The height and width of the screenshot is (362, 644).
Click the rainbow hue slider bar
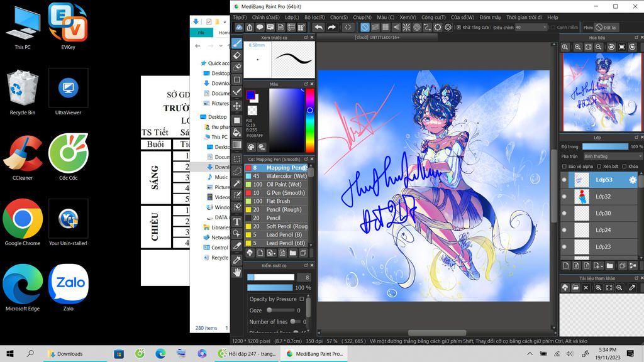[310, 120]
